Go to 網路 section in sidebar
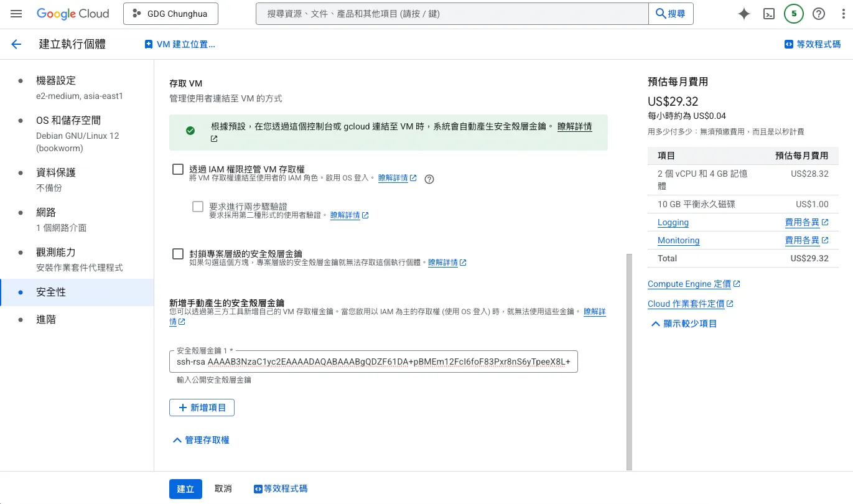 coord(46,213)
